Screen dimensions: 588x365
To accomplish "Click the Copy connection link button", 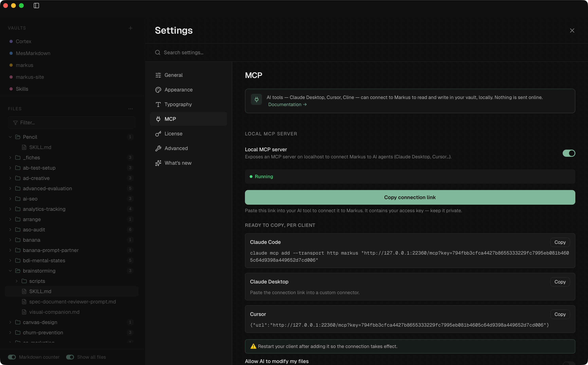I will 410,197.
